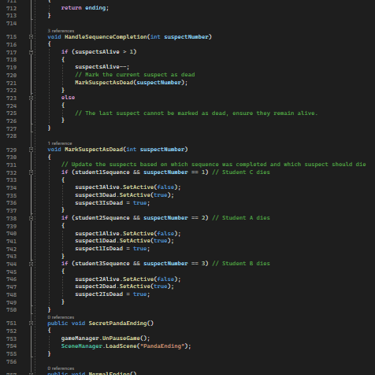
Task: Click 'student3Sequence' on line 744
Action: 102,263
